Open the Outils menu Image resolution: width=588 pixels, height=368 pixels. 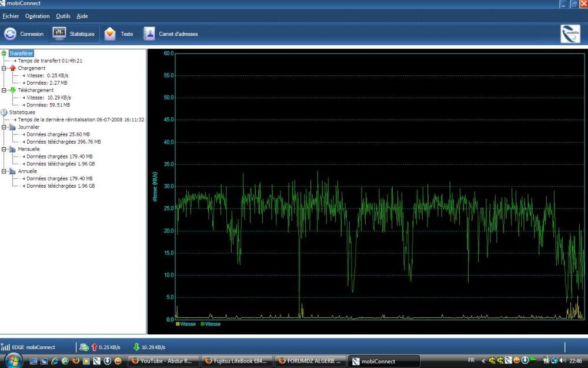pyautogui.click(x=63, y=16)
